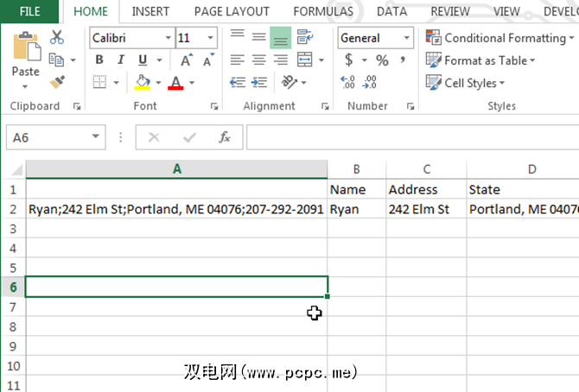Viewport: 579px width, 392px height.
Task: Open font color dropdown arrow
Action: [x=192, y=83]
